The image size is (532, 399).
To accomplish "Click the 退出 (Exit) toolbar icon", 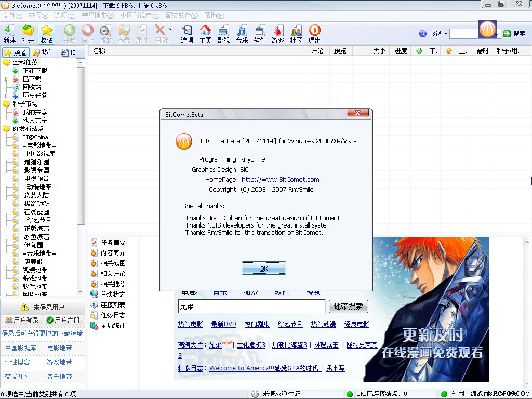I will click(x=314, y=34).
